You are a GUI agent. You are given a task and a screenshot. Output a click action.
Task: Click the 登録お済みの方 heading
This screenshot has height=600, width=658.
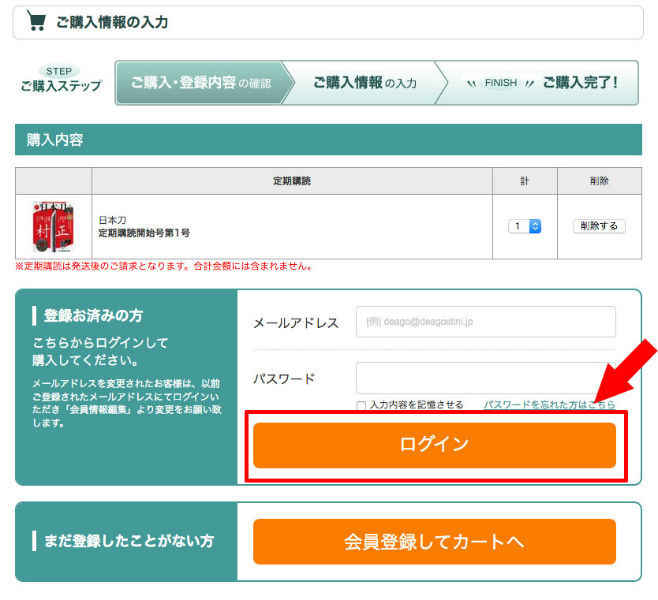[93, 316]
